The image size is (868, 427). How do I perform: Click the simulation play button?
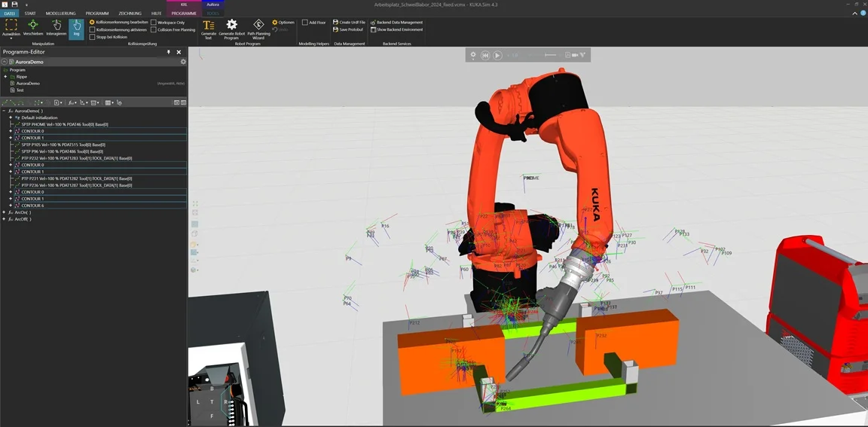pyautogui.click(x=497, y=55)
